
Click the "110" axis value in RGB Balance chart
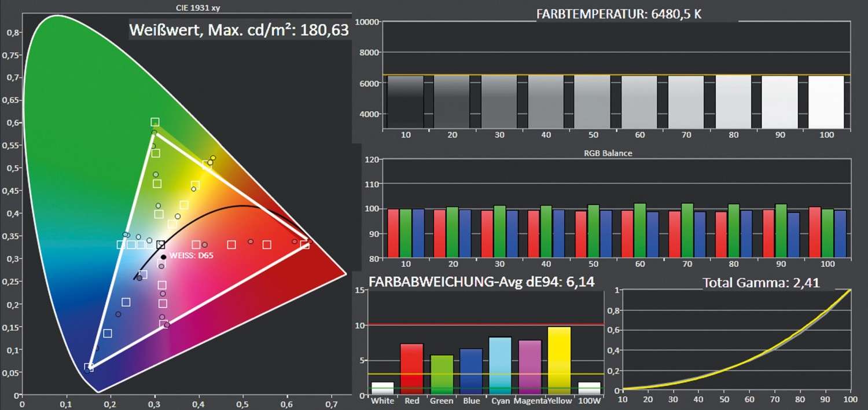click(372, 184)
